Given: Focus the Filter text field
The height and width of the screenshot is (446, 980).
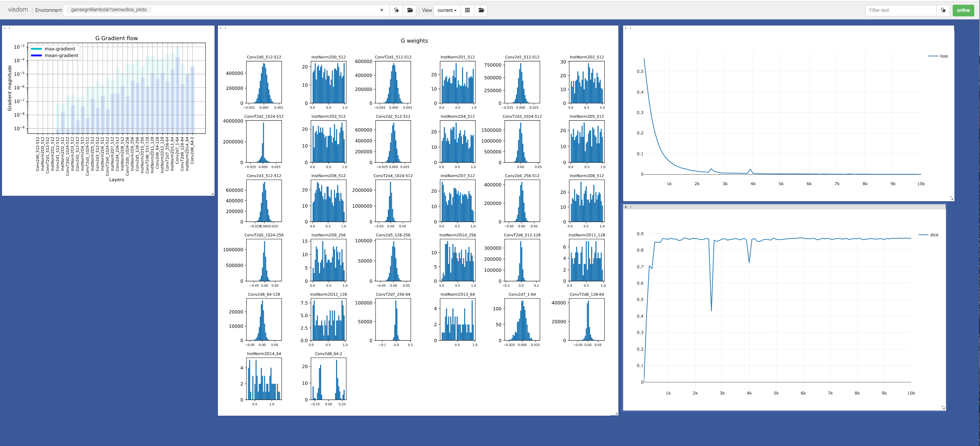Looking at the screenshot, I should pos(900,10).
